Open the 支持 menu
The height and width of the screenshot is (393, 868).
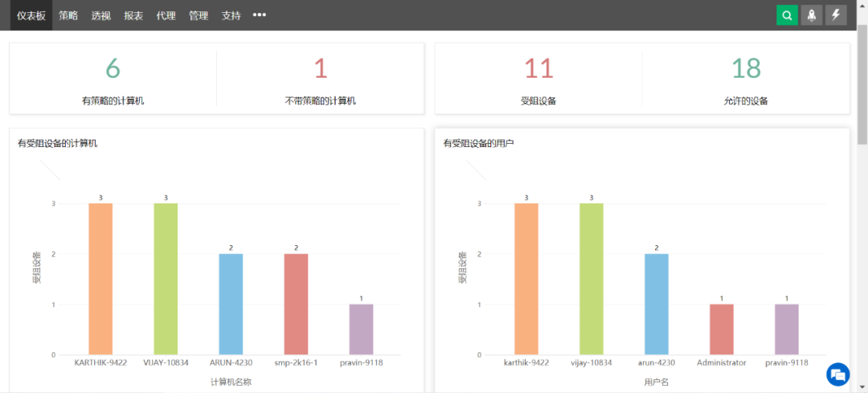pos(231,15)
